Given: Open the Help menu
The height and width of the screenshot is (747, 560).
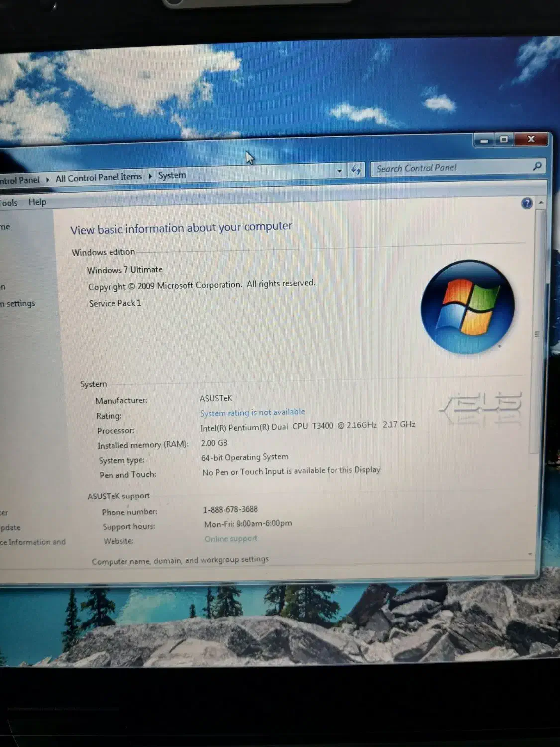Looking at the screenshot, I should (37, 202).
